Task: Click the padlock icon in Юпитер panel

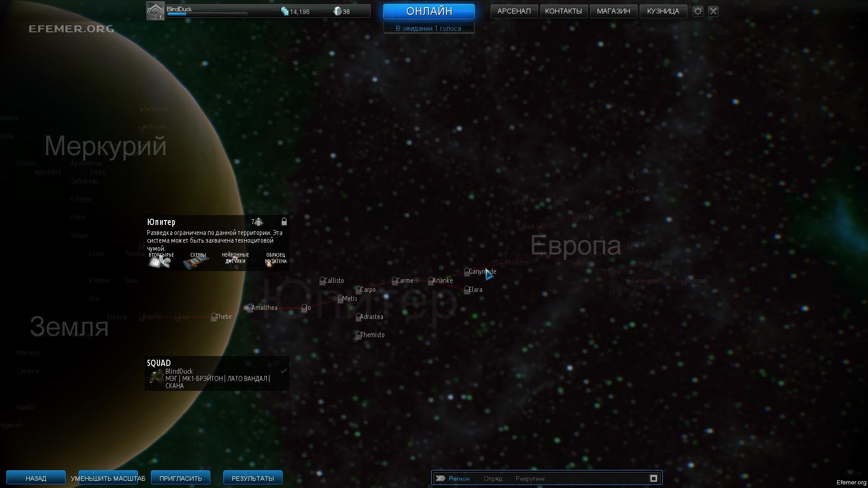Action: (x=284, y=221)
